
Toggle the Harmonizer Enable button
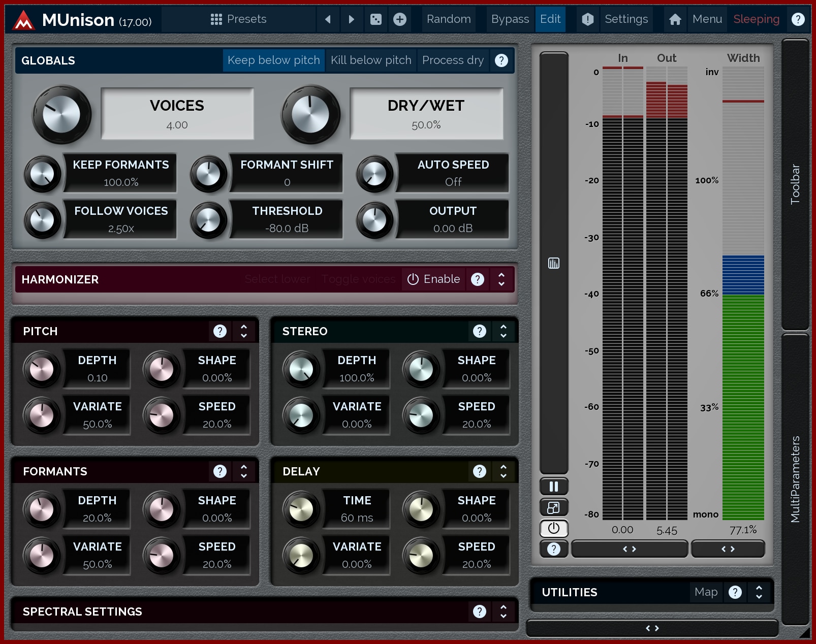pos(434,279)
